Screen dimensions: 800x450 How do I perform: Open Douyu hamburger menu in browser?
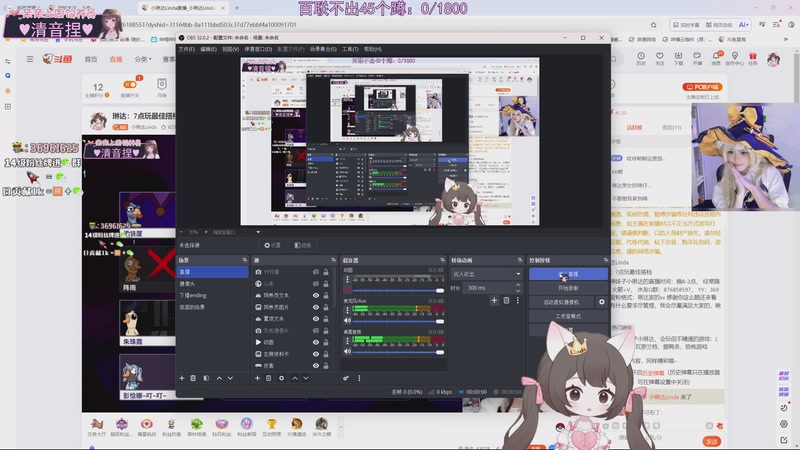[30, 59]
